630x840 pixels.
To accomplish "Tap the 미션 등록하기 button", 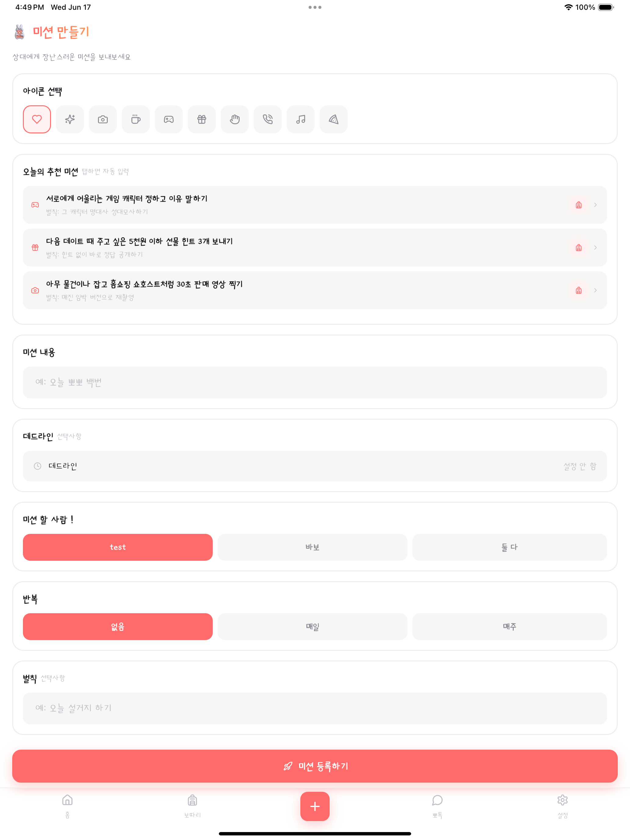I will pos(315,766).
